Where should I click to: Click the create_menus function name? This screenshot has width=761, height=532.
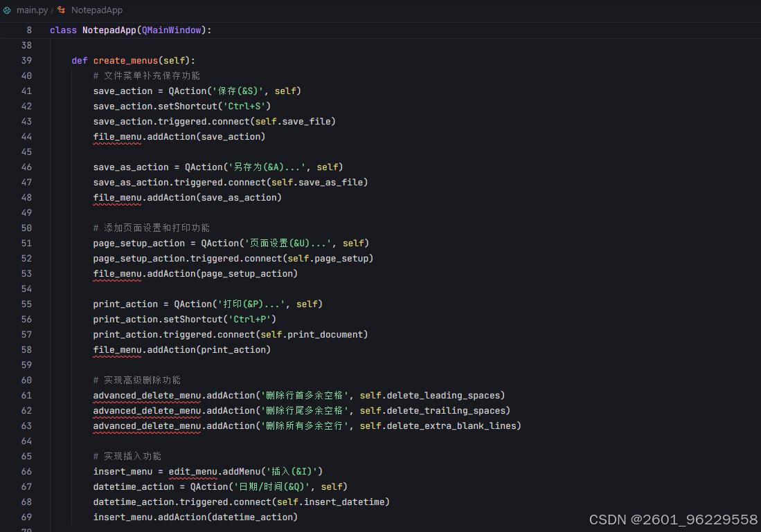[126, 61]
